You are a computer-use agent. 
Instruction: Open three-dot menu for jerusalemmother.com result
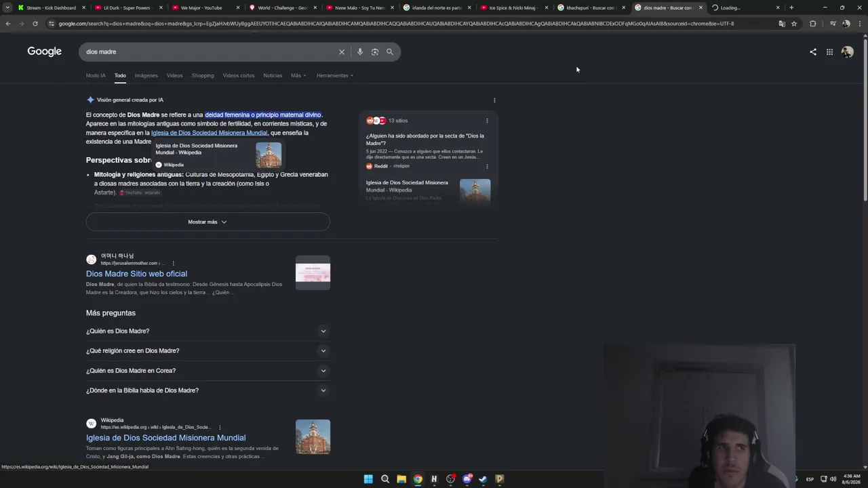tap(173, 263)
